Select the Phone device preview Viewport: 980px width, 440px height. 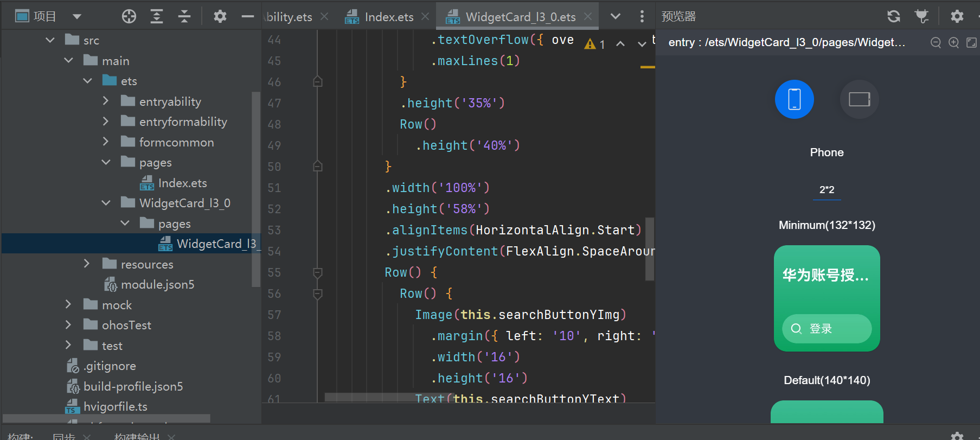[795, 99]
